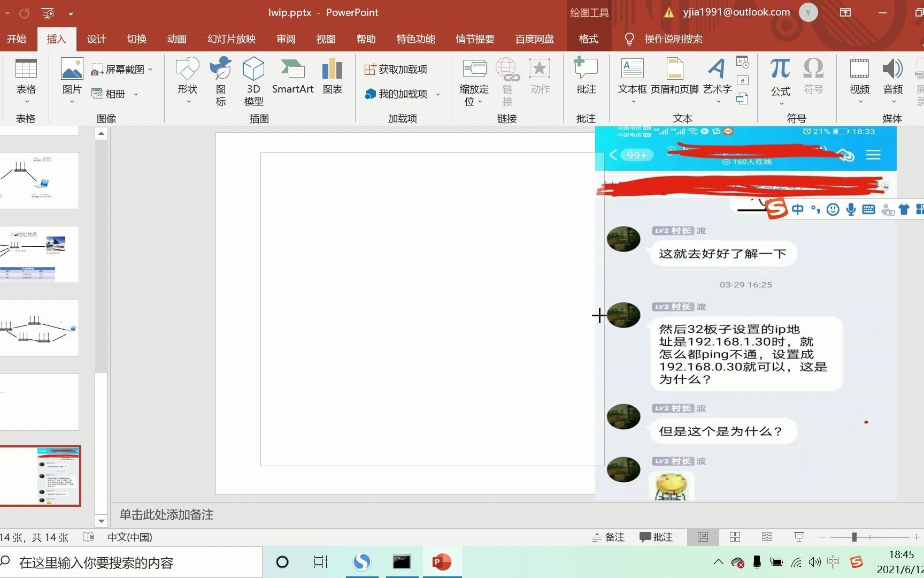Adjust the zoom slider handle

854,537
